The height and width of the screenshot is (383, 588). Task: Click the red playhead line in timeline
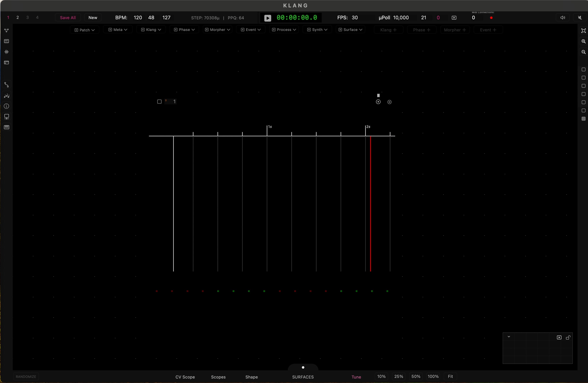(370, 204)
